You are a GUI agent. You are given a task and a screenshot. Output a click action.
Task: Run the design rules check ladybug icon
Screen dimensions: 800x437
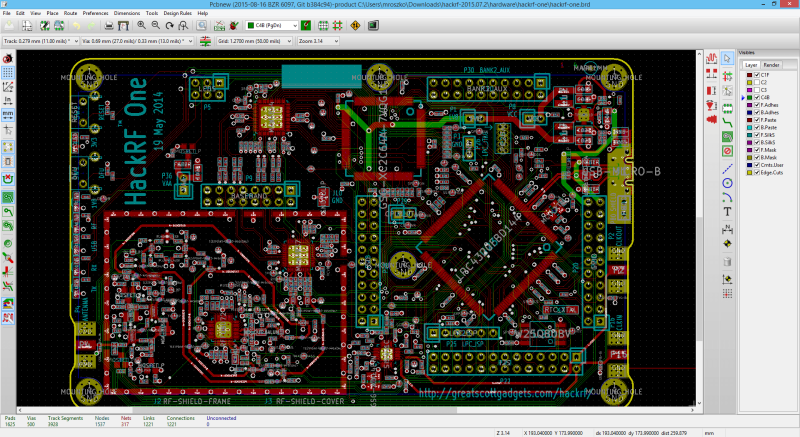coord(234,25)
